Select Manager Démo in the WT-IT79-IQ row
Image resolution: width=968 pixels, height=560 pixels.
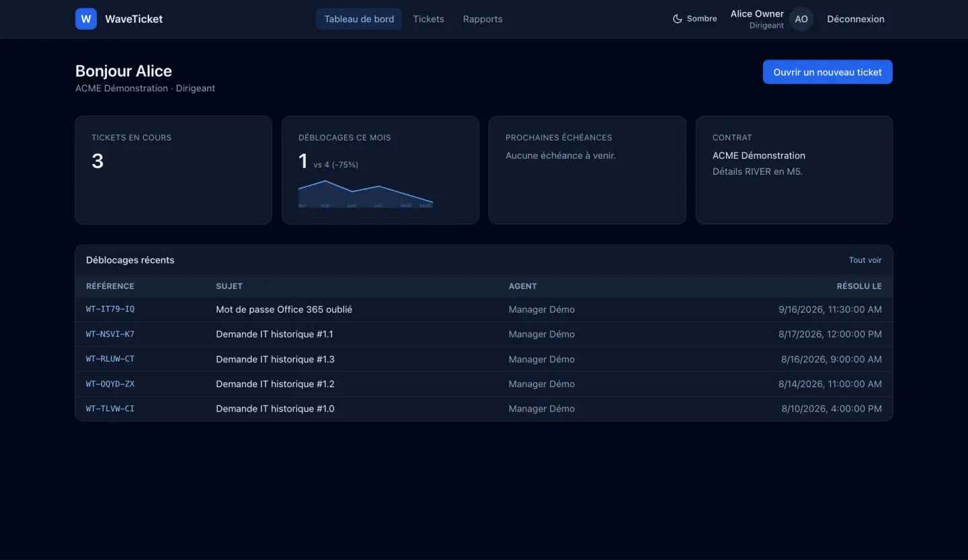[x=542, y=309]
